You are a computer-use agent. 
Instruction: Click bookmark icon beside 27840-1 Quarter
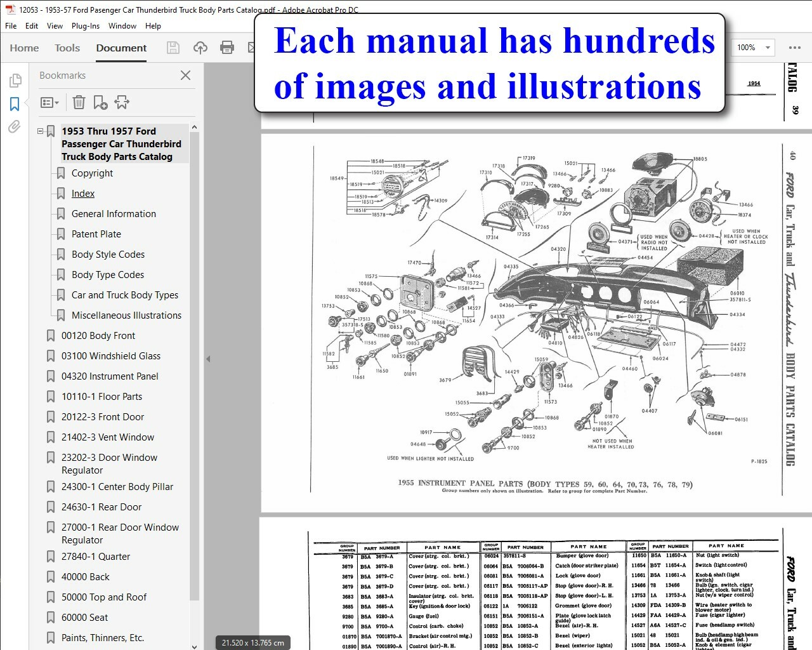click(51, 557)
